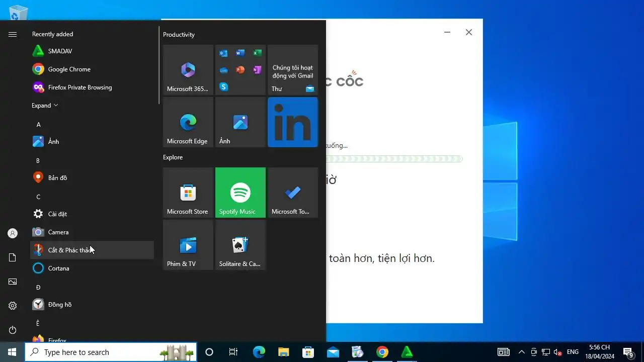Launch Google Chrome from the Start menu list
644x362 pixels.
(x=92, y=69)
